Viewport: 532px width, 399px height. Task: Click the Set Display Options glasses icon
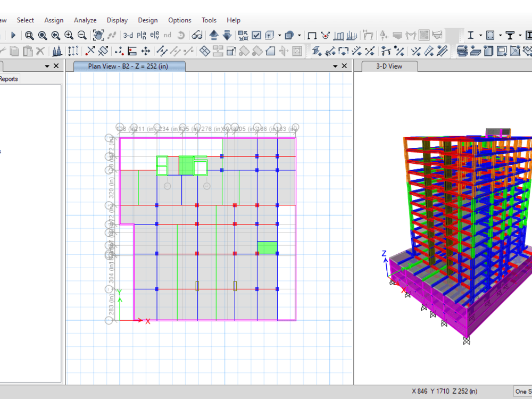(197, 36)
